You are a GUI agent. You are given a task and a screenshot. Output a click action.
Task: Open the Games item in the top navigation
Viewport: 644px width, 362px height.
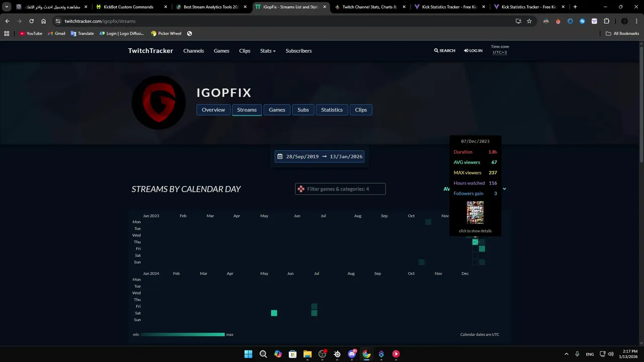[x=221, y=51]
